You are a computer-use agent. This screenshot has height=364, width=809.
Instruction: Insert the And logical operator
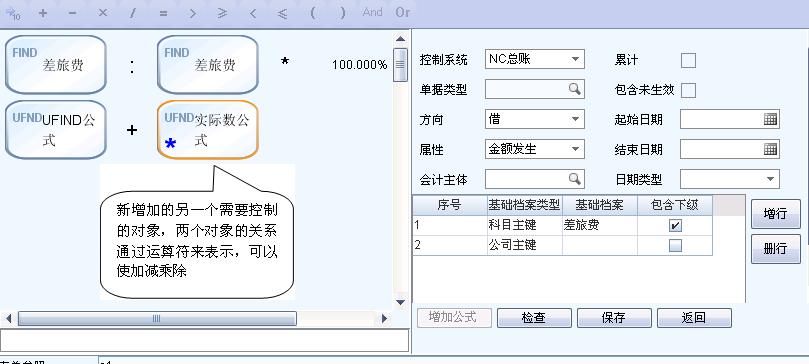pyautogui.click(x=372, y=12)
